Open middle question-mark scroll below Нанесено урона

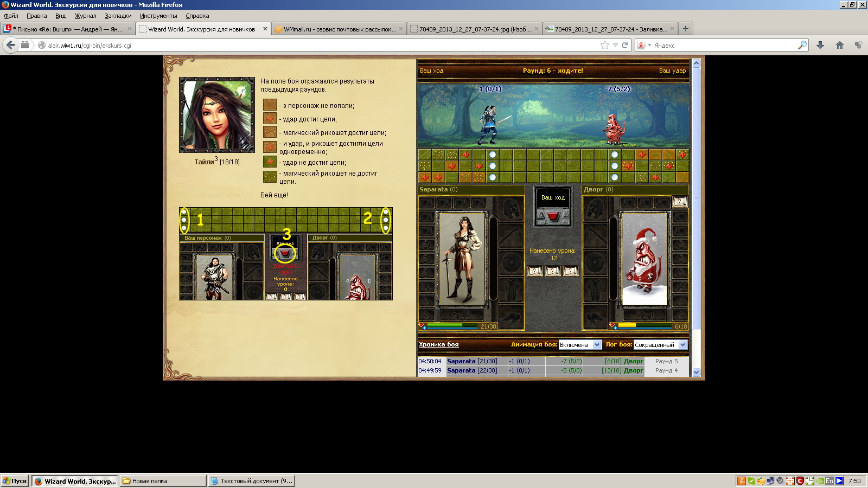553,271
